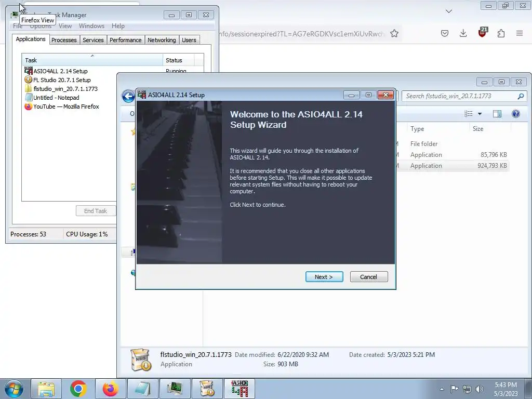Open the Services tab in Task Manager
The image size is (532, 399).
coord(94,40)
